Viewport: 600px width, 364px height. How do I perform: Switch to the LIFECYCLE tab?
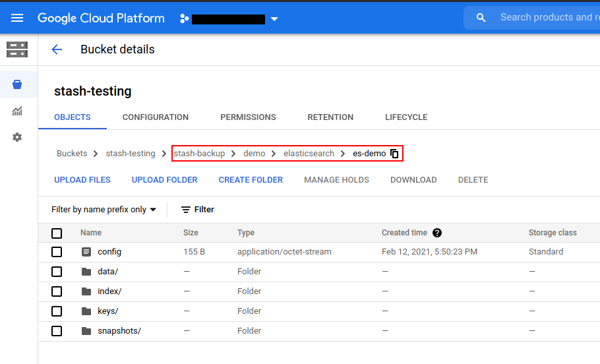[406, 117]
